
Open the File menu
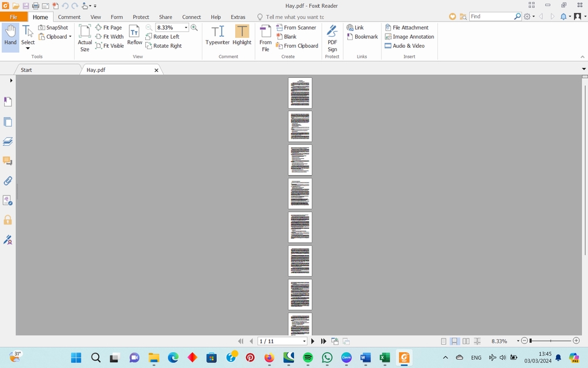click(x=13, y=17)
